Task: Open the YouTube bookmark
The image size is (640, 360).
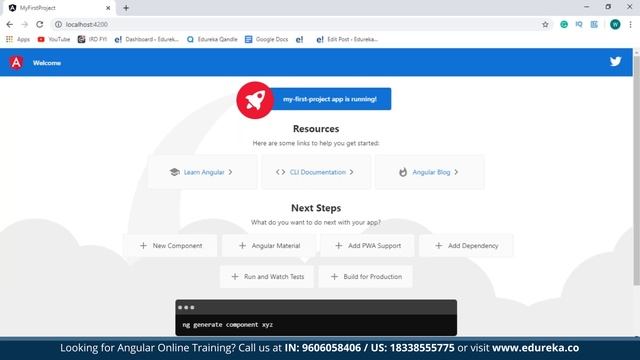Action: pos(53,39)
